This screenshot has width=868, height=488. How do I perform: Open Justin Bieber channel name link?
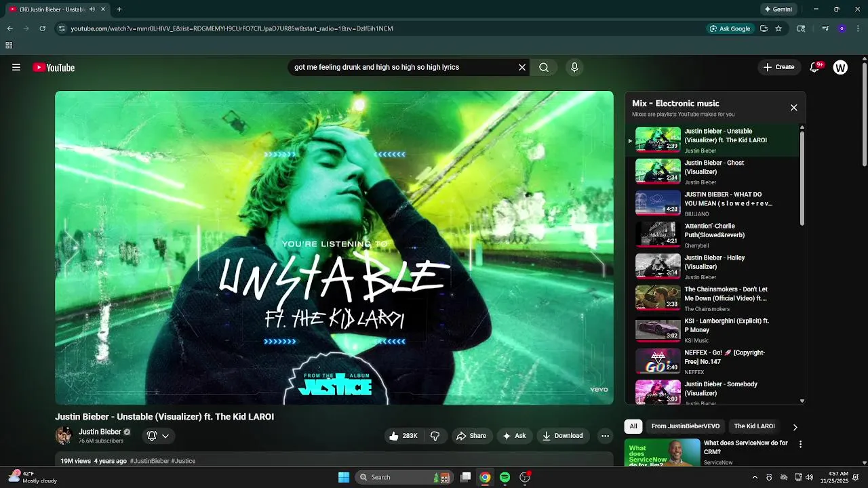point(100,432)
